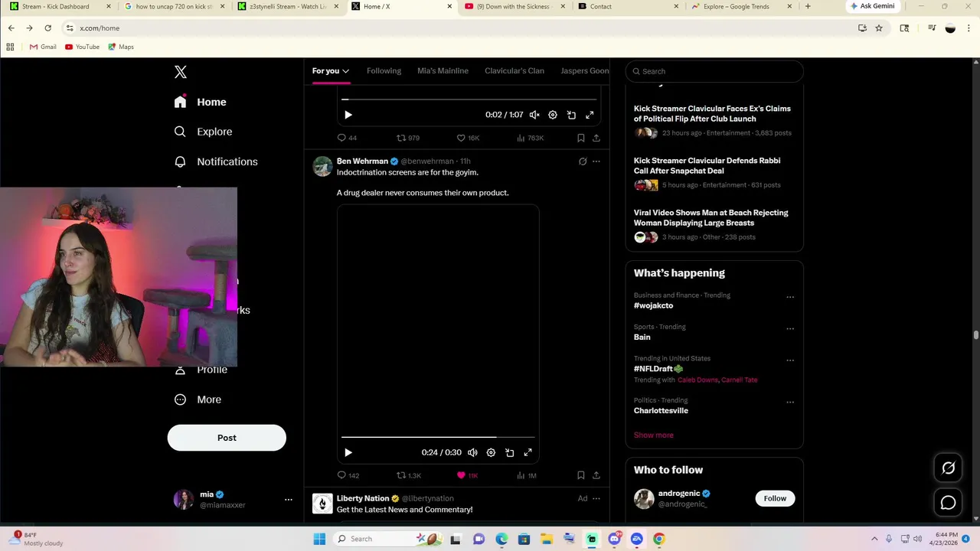Bookmark Ben Wehrman's post

580,475
